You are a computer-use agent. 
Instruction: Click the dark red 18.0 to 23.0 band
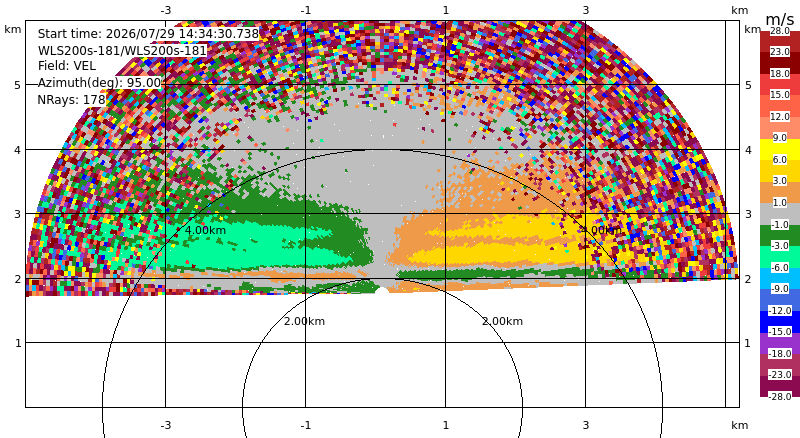pyautogui.click(x=780, y=63)
